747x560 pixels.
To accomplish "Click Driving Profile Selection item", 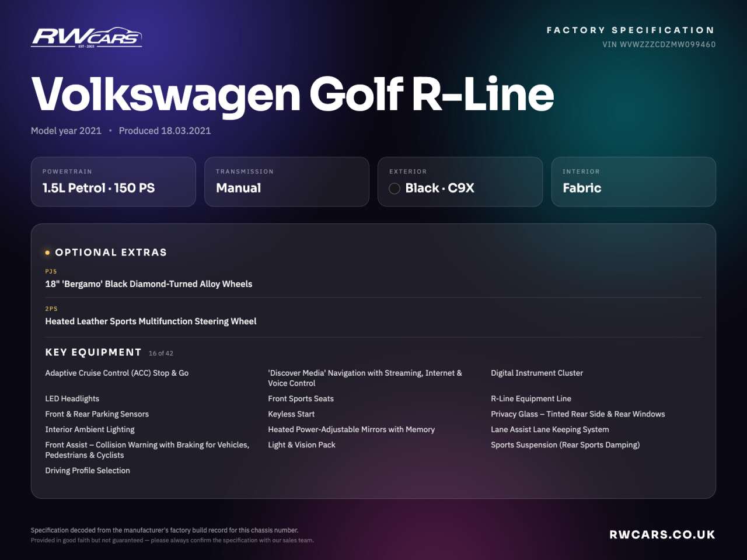I will click(88, 470).
